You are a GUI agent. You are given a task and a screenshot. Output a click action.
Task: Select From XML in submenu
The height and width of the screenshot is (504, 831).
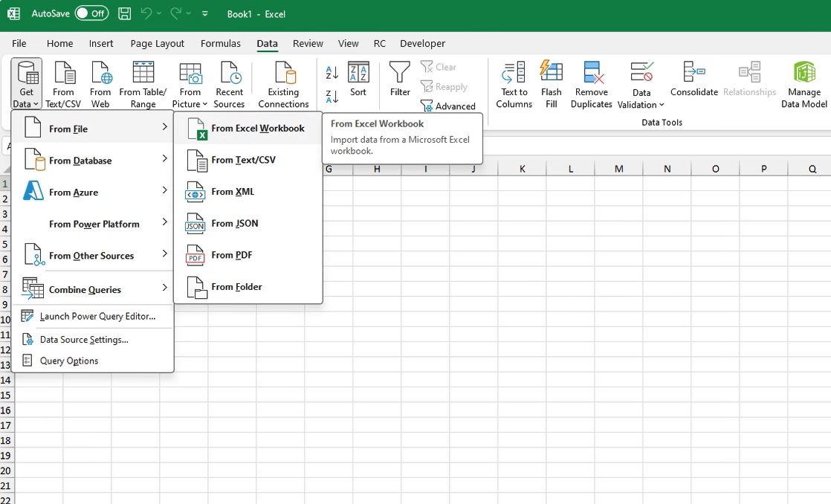(248, 192)
